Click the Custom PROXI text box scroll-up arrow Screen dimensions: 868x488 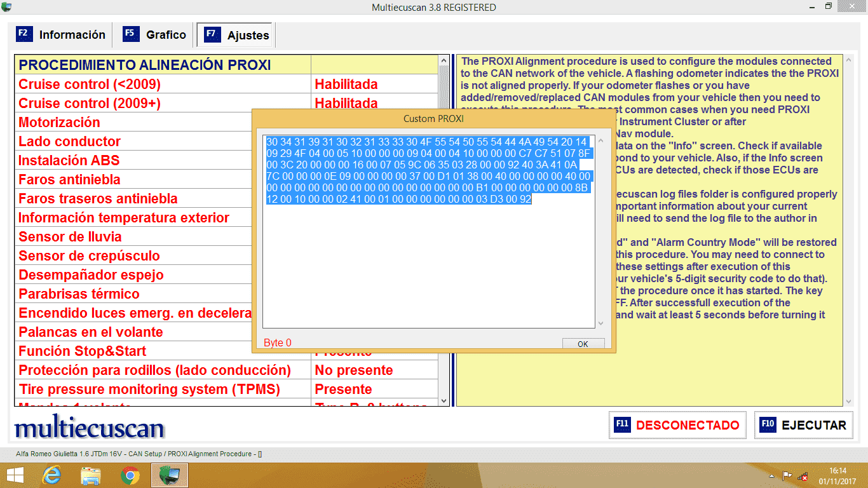point(600,140)
